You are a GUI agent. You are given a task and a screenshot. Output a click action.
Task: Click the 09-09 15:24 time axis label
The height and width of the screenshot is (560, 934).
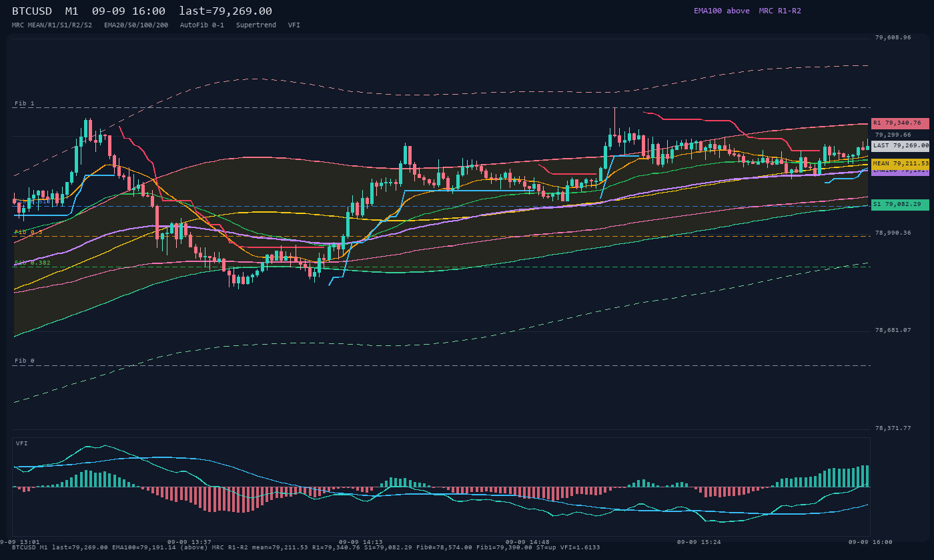click(x=699, y=543)
